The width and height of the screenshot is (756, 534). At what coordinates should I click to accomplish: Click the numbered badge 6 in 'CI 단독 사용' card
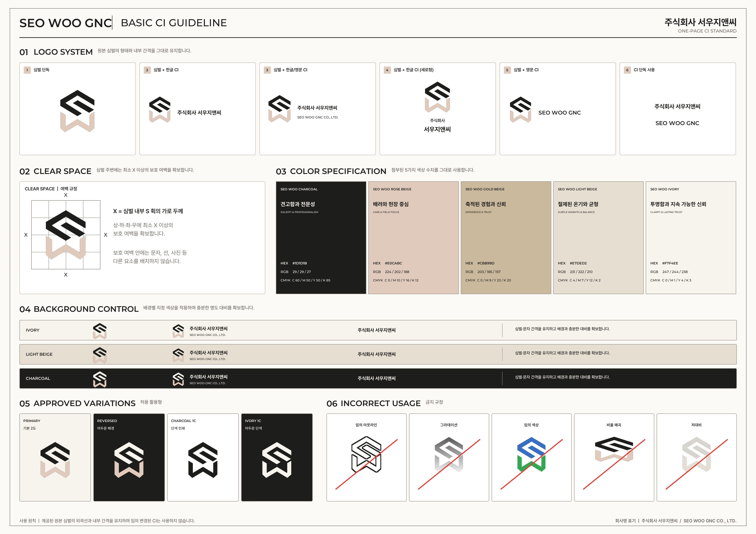point(627,70)
